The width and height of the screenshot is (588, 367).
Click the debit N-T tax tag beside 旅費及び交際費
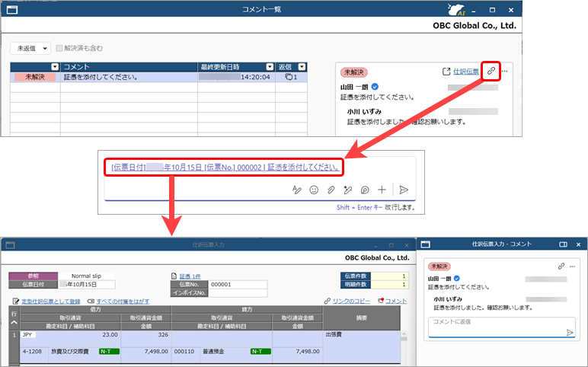pos(109,351)
